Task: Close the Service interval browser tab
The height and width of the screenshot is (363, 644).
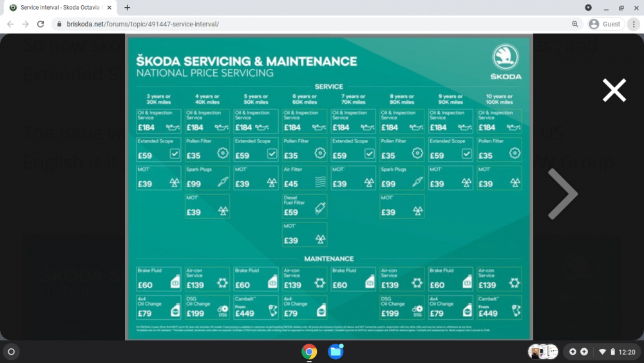Action: coord(109,7)
